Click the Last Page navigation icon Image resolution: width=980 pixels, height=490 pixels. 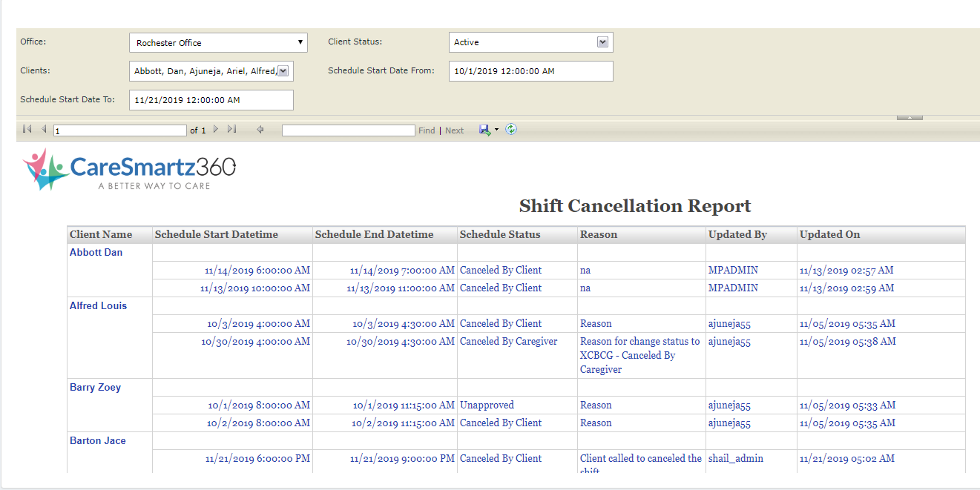(x=231, y=129)
